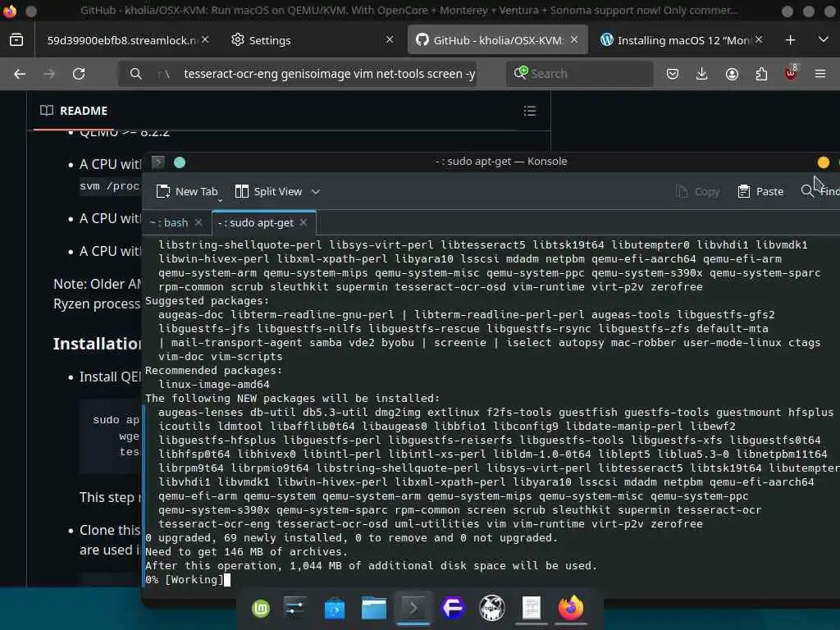Click 'After this operation, 1,044 MB' line
Image resolution: width=840 pixels, height=630 pixels.
tap(371, 566)
